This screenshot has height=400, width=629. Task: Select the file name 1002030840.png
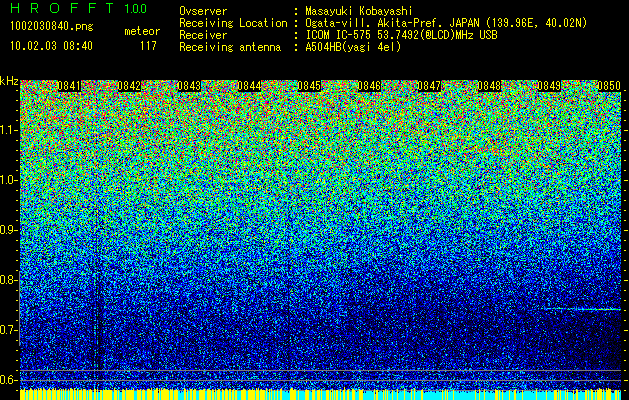click(52, 27)
